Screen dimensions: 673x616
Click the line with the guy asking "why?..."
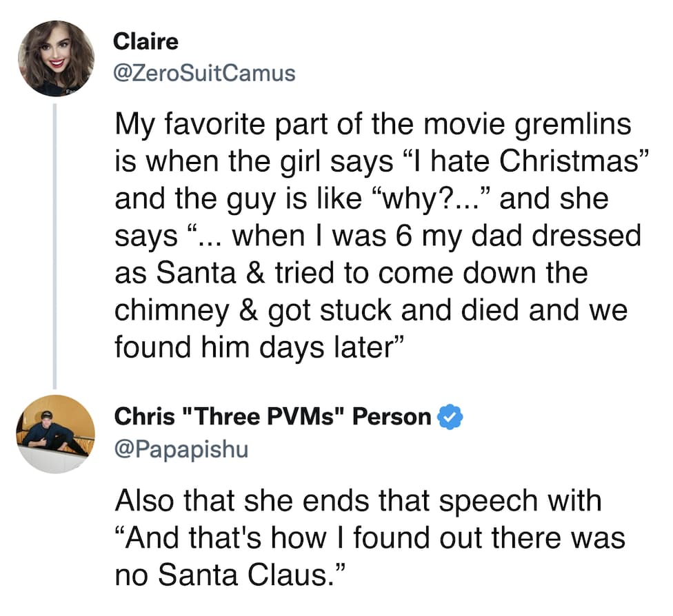[362, 198]
